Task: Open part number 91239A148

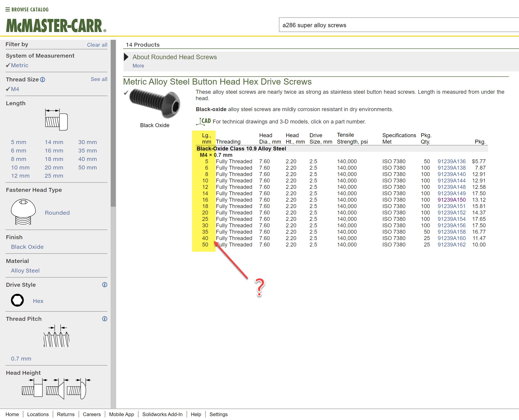Action: pyautogui.click(x=452, y=187)
